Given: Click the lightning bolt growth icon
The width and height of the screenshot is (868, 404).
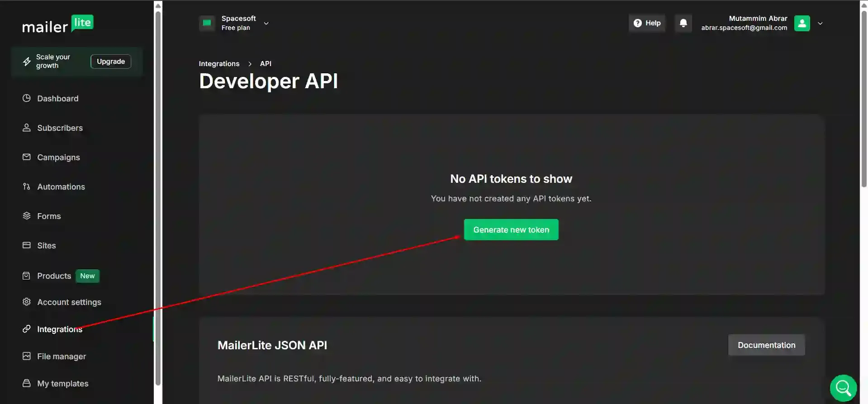Looking at the screenshot, I should coord(27,62).
